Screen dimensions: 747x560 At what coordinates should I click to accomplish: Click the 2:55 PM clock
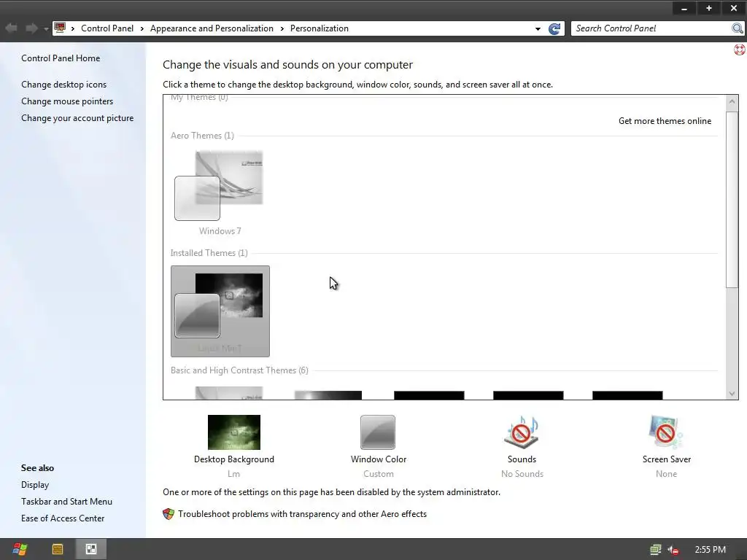(x=710, y=550)
